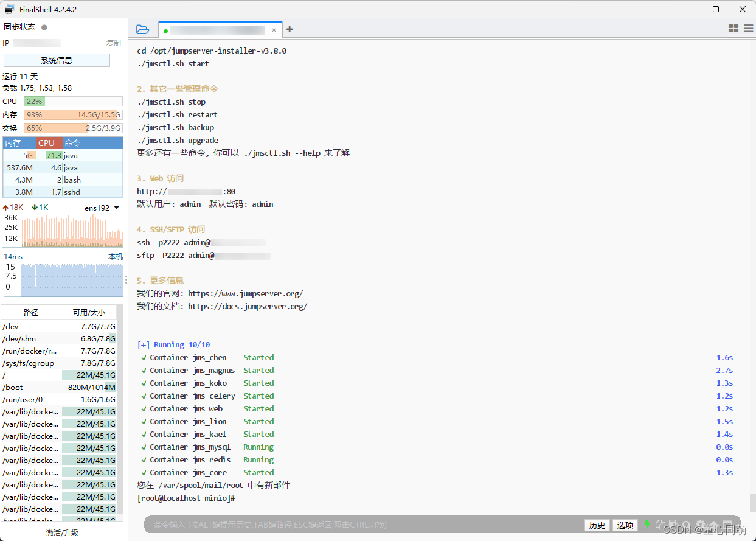Viewport: 756px width, 541px height.
Task: Click the upload arrow icon in command bar
Action: (715, 524)
